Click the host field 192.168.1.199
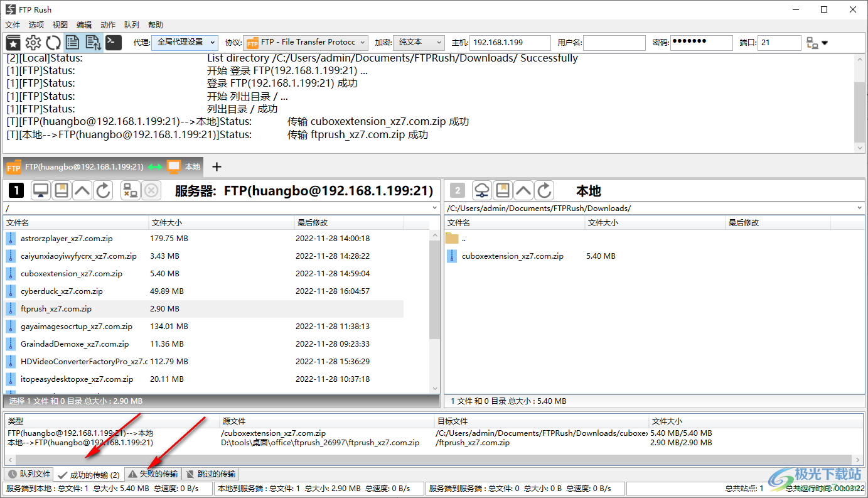Viewport: 868px width, 498px height. (x=510, y=43)
